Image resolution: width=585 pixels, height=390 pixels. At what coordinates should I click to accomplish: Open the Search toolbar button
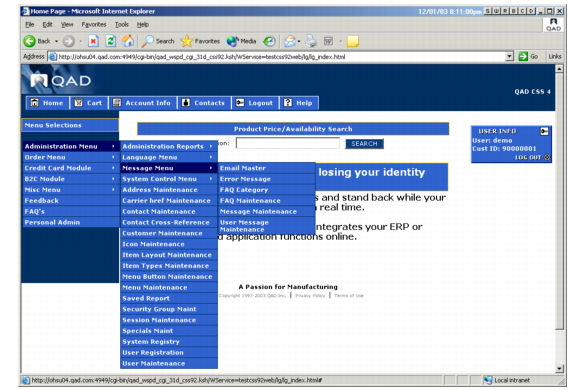tap(158, 41)
